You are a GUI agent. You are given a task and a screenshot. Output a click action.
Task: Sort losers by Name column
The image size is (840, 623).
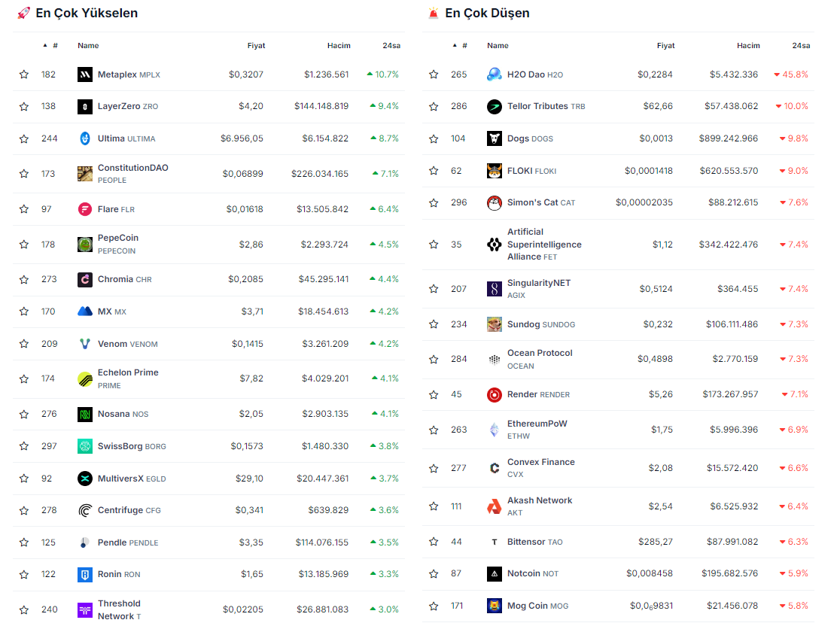[498, 46]
